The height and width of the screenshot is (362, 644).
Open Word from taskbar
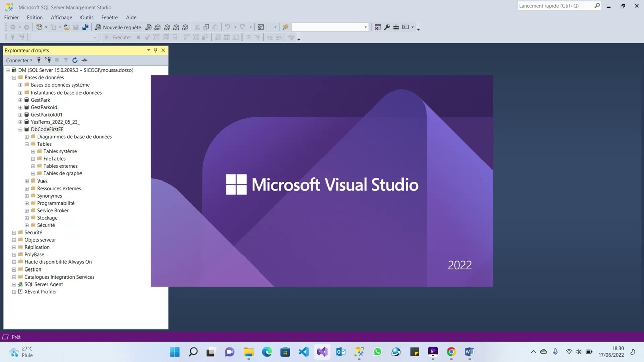coord(469,352)
